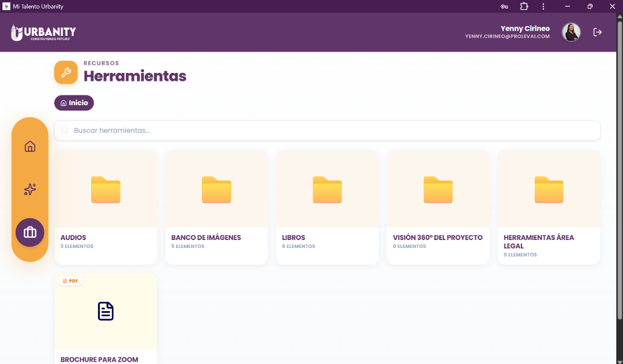Open the HERRAMIENTAS ÁREA LEGAL folder icon
The width and height of the screenshot is (623, 364).
pos(549,190)
